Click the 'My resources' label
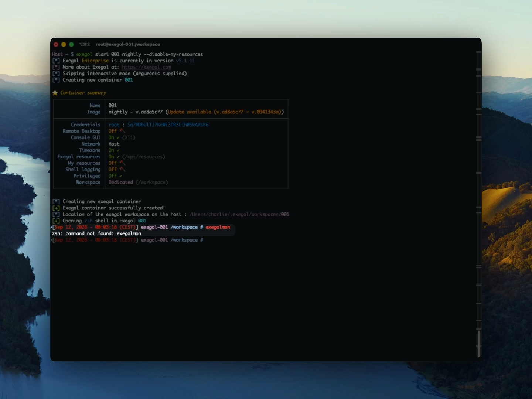The width and height of the screenshot is (532, 399). coord(84,163)
